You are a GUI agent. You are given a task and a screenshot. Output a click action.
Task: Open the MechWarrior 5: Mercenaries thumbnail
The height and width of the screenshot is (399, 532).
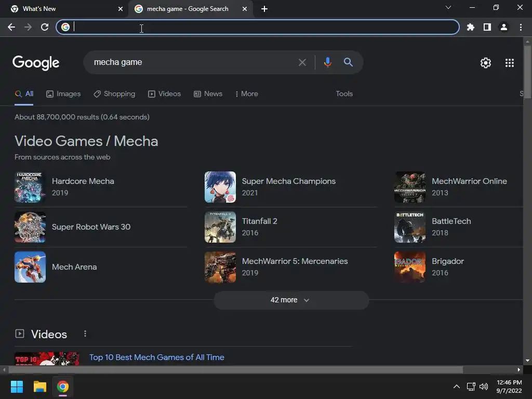(x=220, y=267)
